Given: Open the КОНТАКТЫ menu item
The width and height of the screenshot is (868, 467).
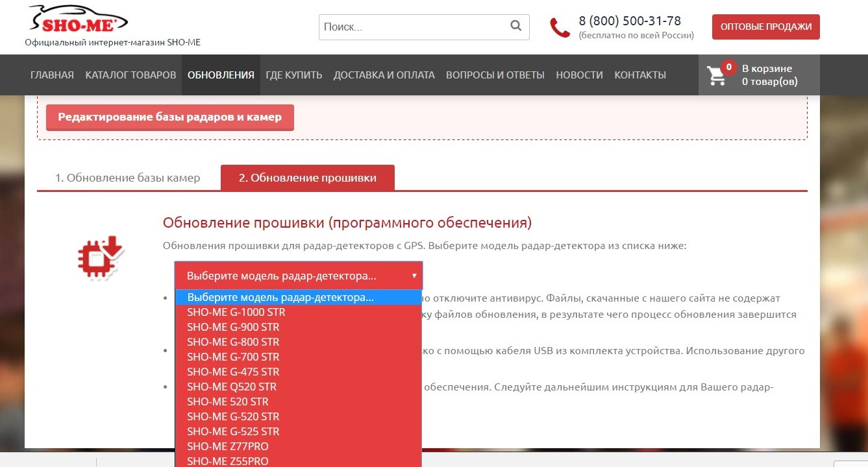Looking at the screenshot, I should (640, 75).
